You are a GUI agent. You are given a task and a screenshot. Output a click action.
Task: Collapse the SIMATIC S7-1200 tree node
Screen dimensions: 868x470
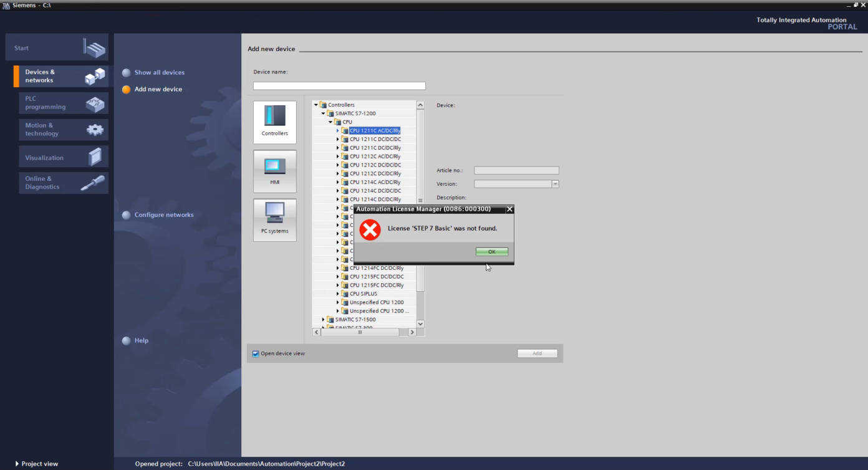323,113
